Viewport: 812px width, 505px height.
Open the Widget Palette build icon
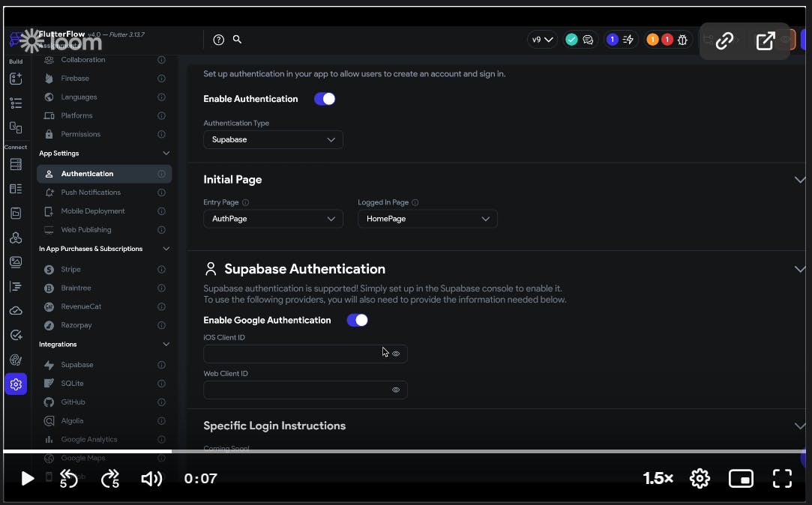pyautogui.click(x=16, y=79)
